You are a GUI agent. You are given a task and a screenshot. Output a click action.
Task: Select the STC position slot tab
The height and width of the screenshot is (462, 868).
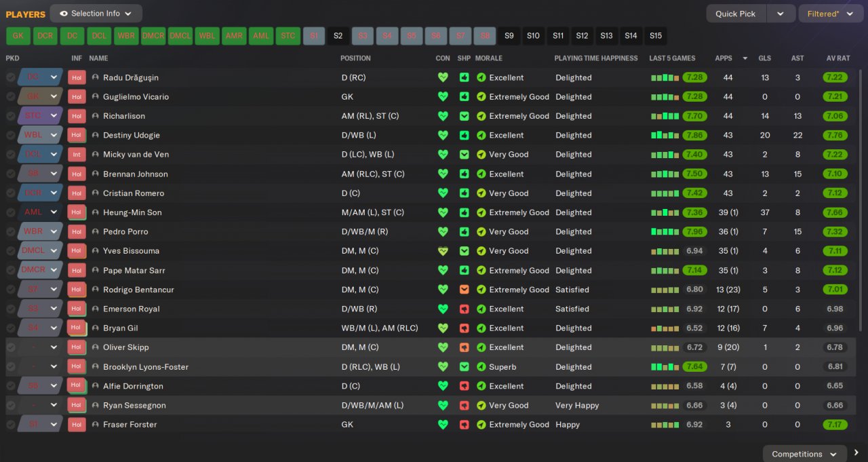click(x=288, y=36)
